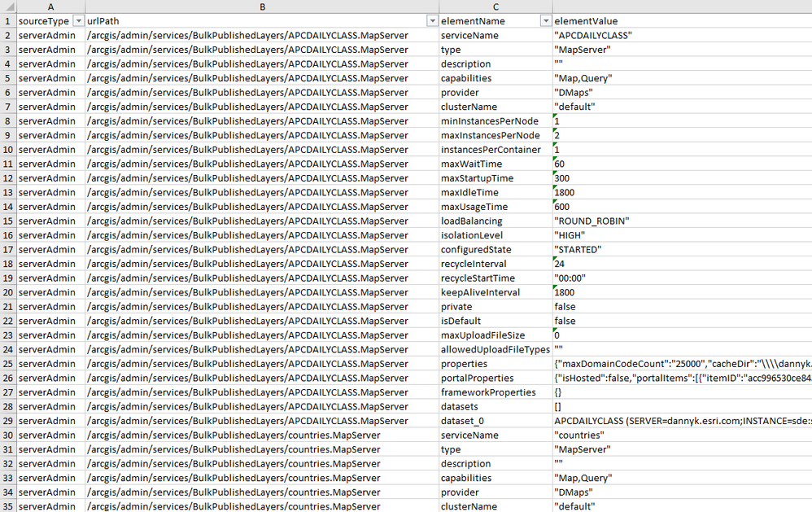Select row 1 header
Image resolution: width=812 pixels, height=512 pixels.
(x=8, y=21)
